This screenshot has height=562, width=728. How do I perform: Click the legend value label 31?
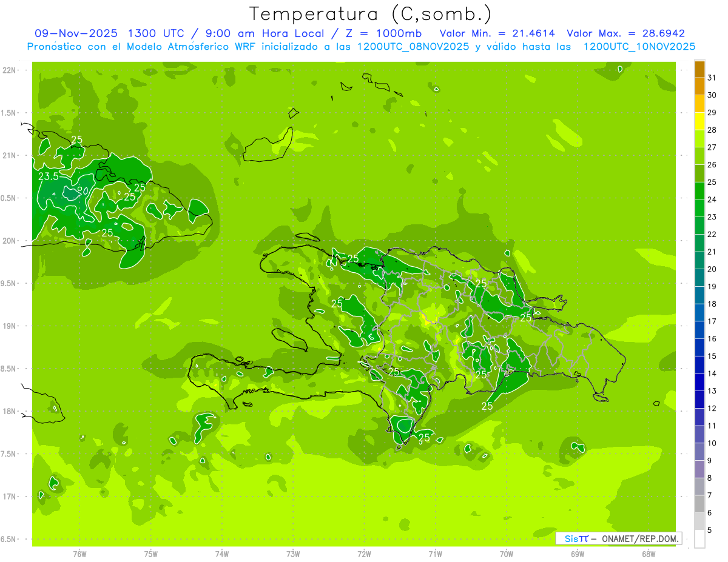click(x=712, y=78)
